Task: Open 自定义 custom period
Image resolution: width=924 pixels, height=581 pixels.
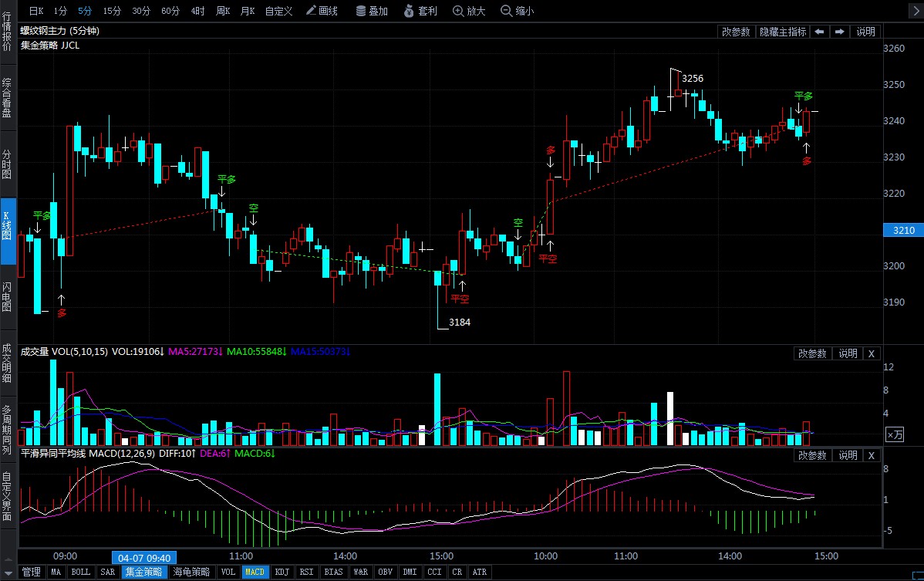Action: pyautogui.click(x=278, y=11)
